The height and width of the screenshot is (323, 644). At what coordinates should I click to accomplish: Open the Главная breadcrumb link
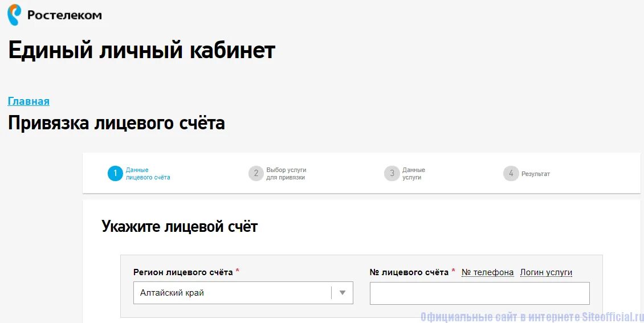(28, 101)
